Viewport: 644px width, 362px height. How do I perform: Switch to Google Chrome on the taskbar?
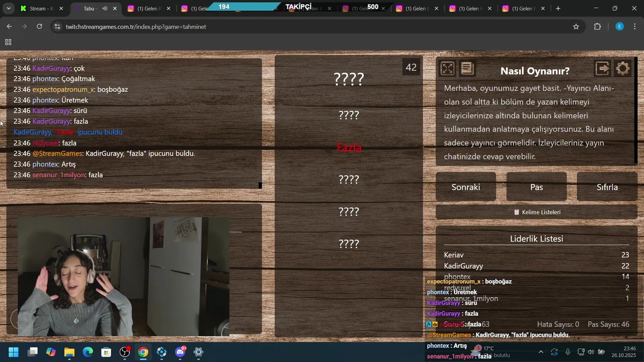143,352
